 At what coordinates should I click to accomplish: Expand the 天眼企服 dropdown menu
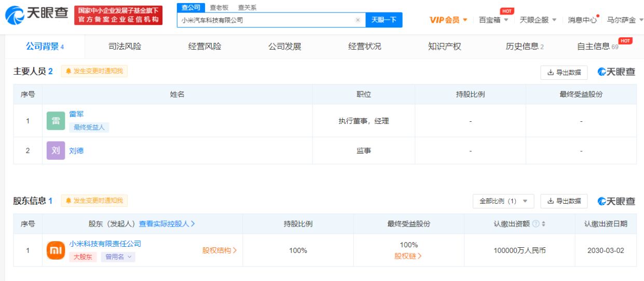pos(538,20)
